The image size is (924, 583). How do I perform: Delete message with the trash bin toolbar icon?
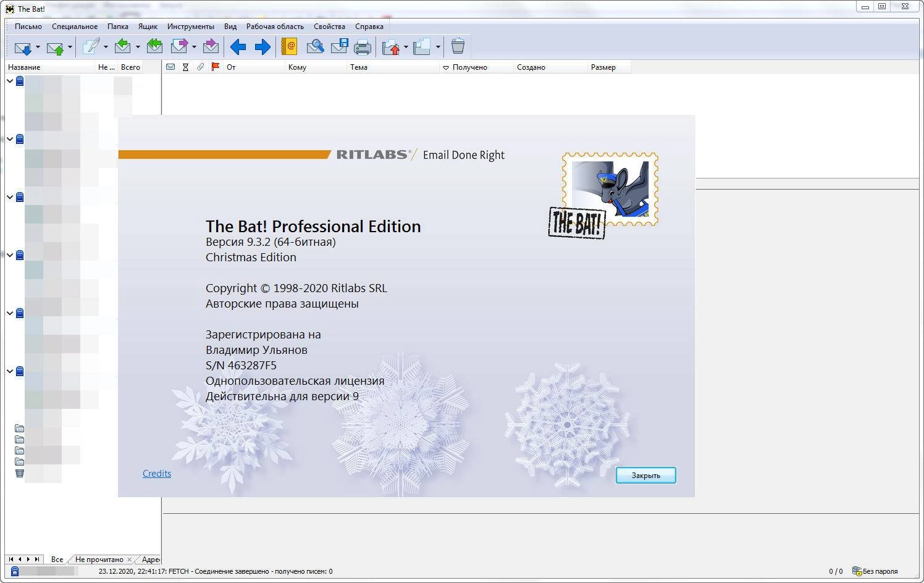point(458,47)
